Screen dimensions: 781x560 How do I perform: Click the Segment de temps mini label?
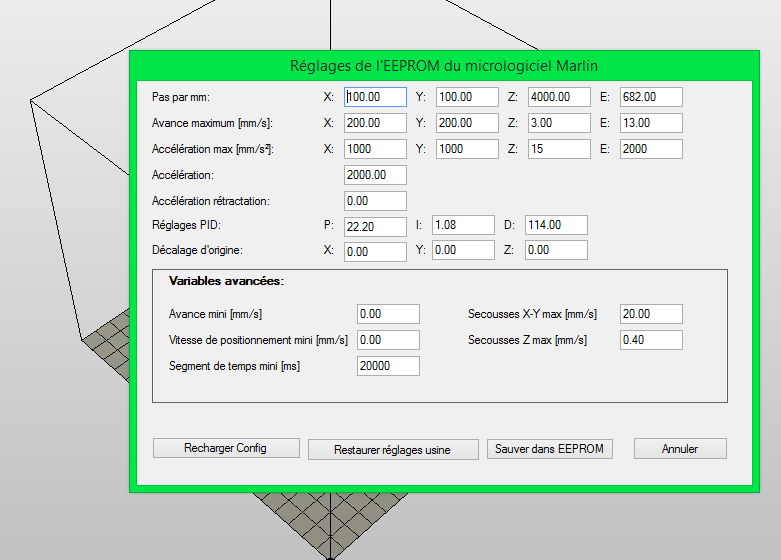pyautogui.click(x=234, y=366)
